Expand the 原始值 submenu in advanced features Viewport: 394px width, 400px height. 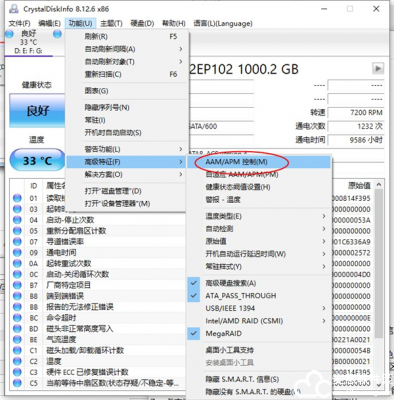tap(259, 241)
